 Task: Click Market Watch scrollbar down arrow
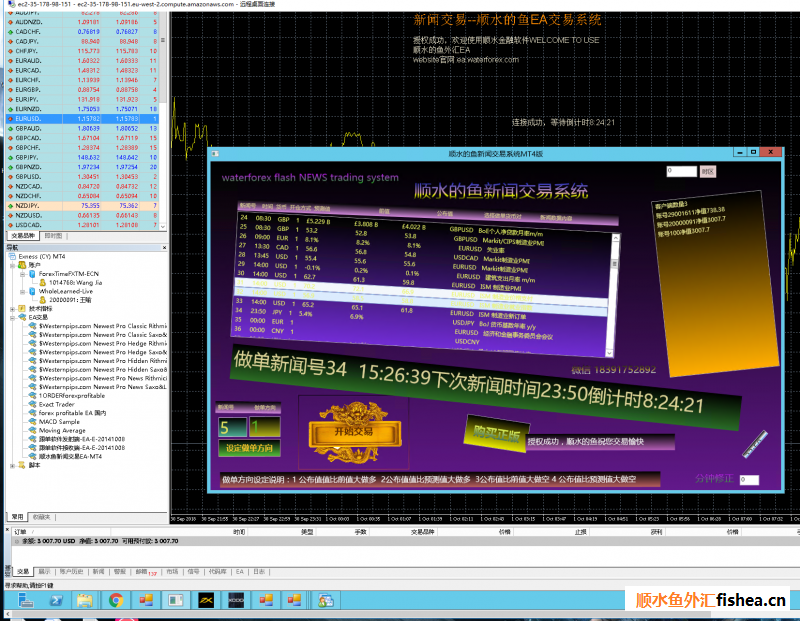(163, 226)
